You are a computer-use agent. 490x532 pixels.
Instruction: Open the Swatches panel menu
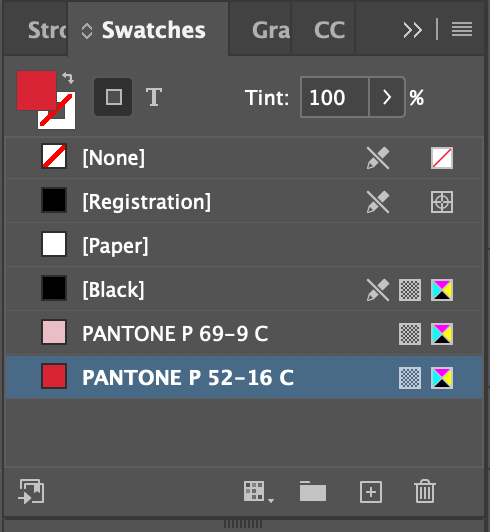(x=462, y=29)
